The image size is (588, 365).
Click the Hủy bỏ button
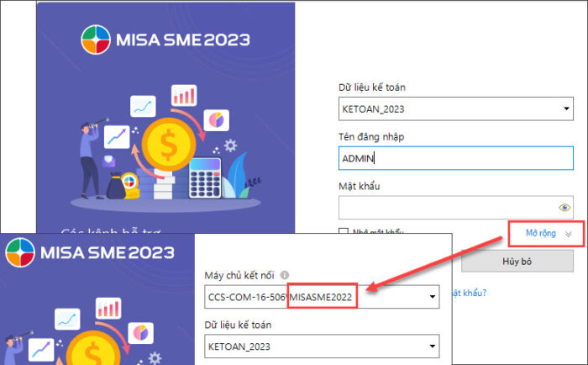coord(517,261)
